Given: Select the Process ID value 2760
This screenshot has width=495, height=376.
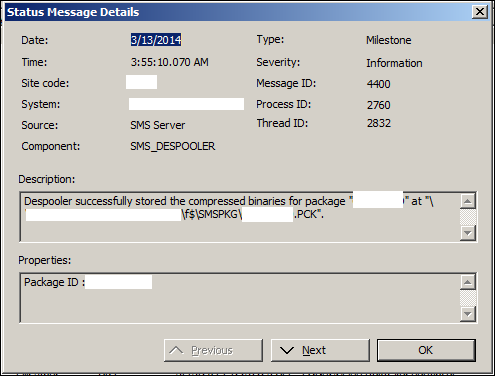Looking at the screenshot, I should tap(378, 105).
